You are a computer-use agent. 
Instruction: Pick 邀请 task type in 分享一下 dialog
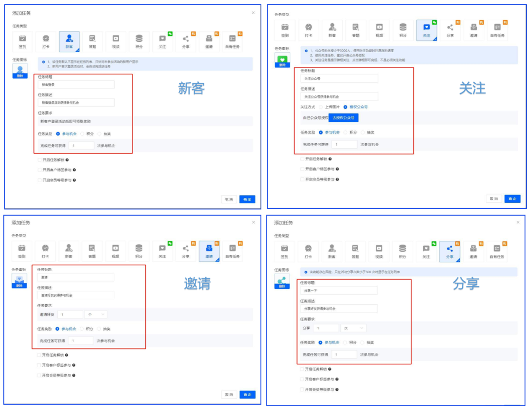click(x=473, y=252)
